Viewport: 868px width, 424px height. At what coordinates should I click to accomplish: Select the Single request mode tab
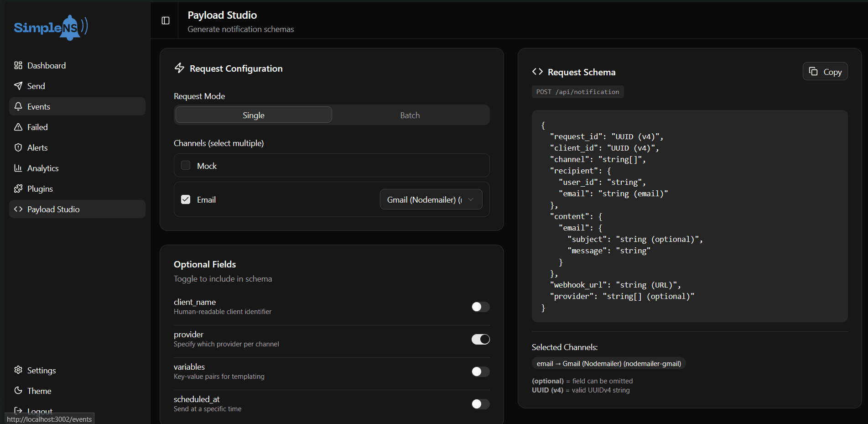pyautogui.click(x=253, y=115)
